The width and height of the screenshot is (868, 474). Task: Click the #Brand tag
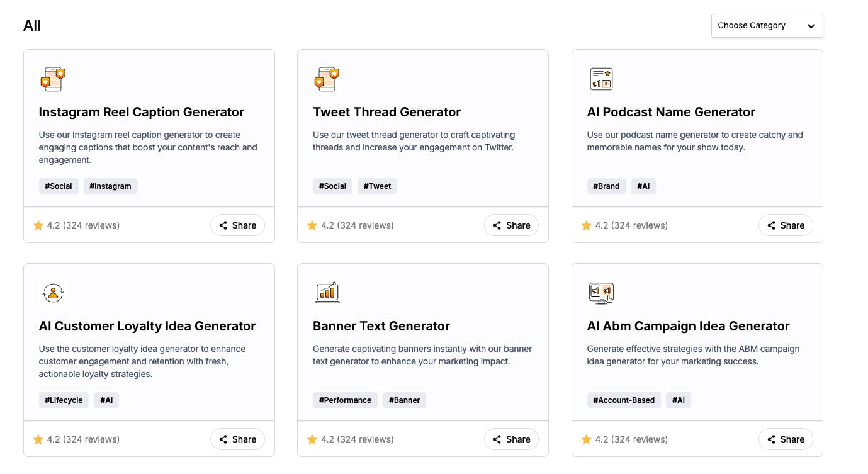(x=606, y=186)
